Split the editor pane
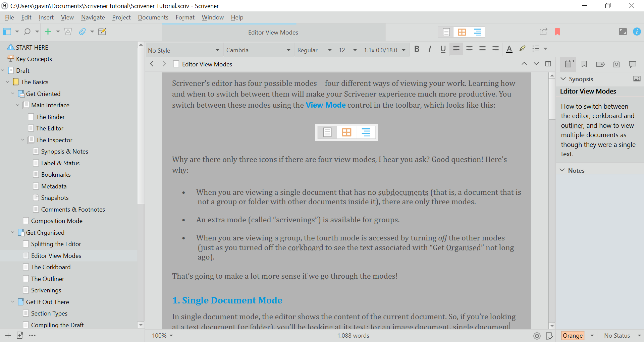The width and height of the screenshot is (644, 342). (x=548, y=64)
